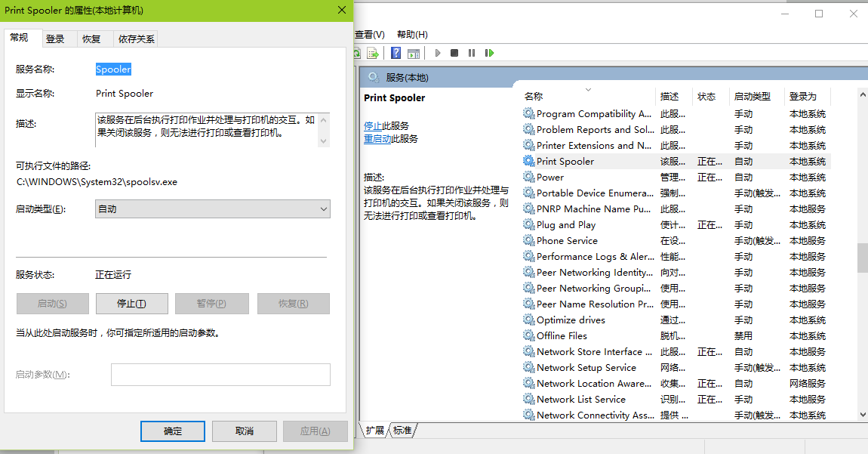Click the gear icon of Plug and Play row
868x454 pixels.
coord(528,225)
